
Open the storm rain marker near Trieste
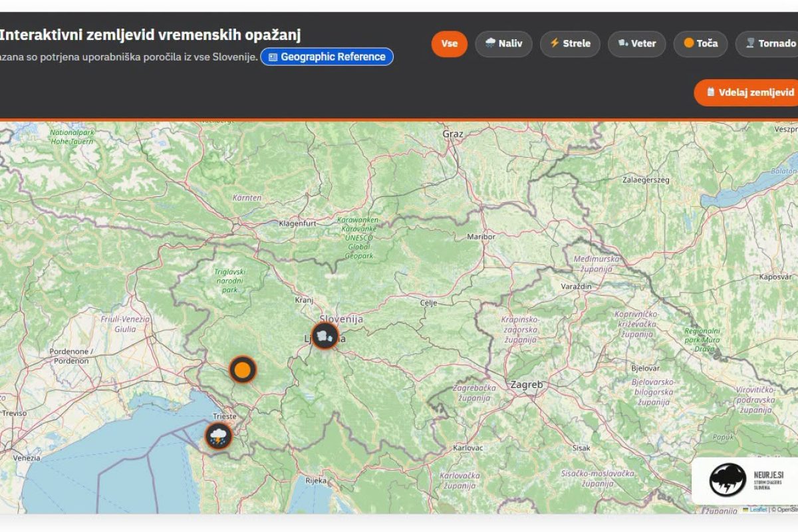pos(218,436)
